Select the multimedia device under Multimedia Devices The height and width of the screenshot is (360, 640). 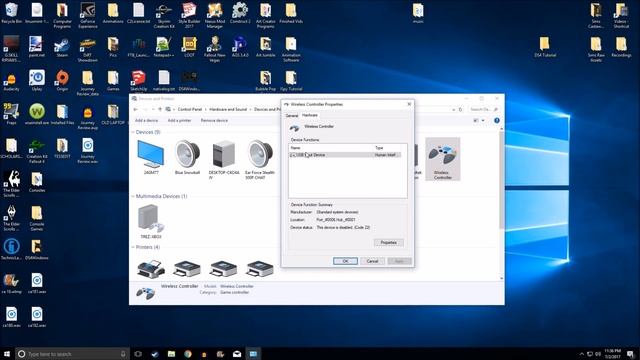(151, 221)
